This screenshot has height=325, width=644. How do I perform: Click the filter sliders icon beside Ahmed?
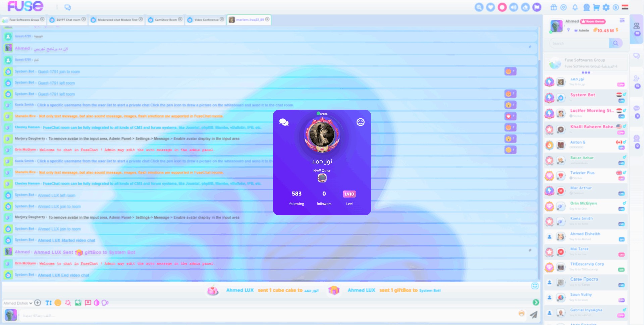(x=622, y=20)
